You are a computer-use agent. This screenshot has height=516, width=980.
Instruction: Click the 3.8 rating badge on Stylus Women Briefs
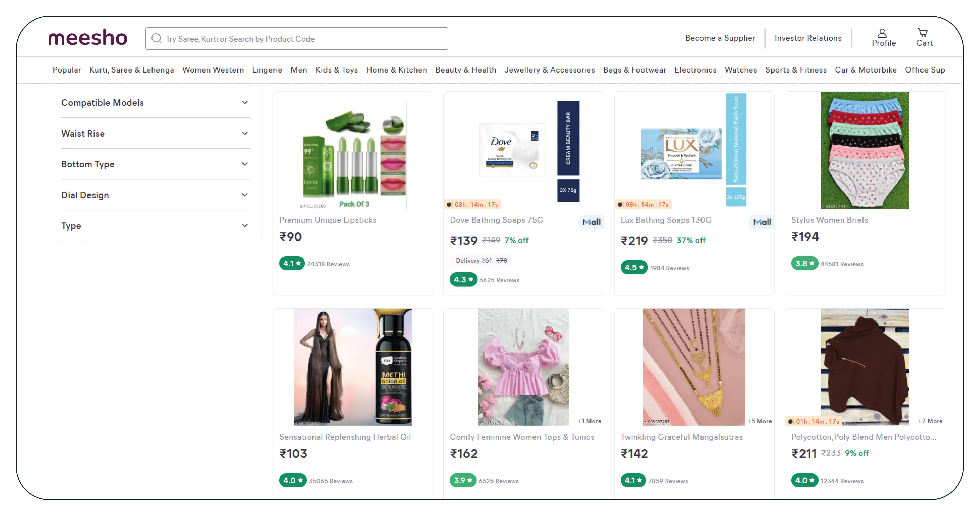804,263
